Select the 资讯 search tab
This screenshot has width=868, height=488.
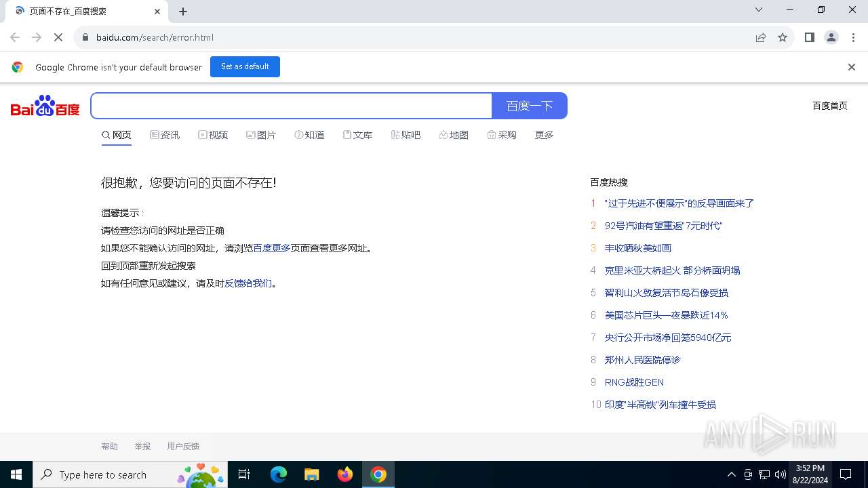[x=165, y=135]
